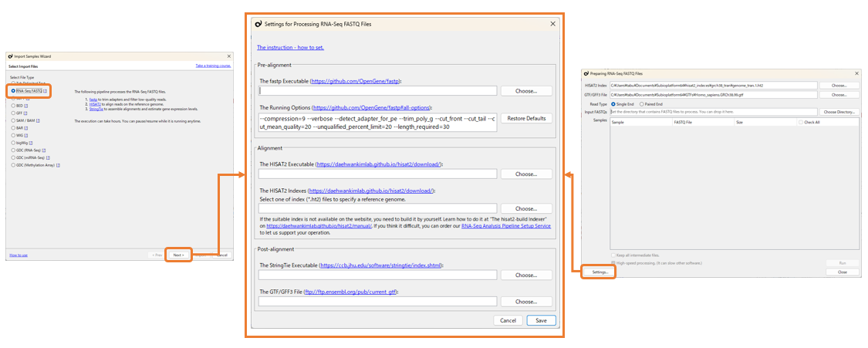Image resolution: width=868 pixels, height=348 pixels.
Task: Choose the fastp executable file
Action: pos(526,91)
